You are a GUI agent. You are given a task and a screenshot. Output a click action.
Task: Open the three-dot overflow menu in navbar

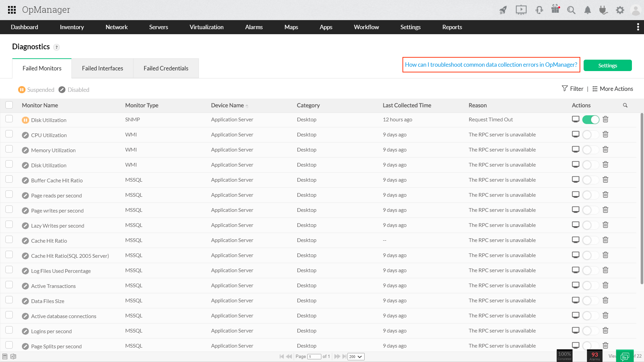(x=638, y=27)
